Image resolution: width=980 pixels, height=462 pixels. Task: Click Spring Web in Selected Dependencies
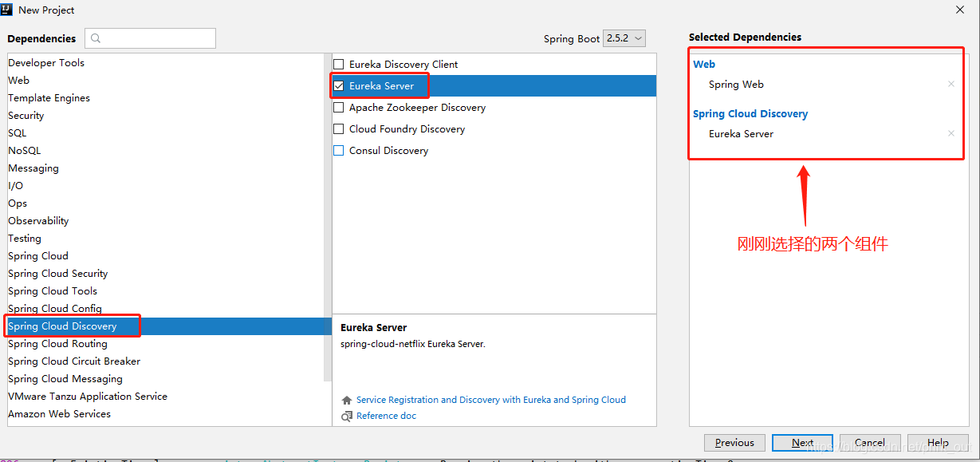[736, 84]
